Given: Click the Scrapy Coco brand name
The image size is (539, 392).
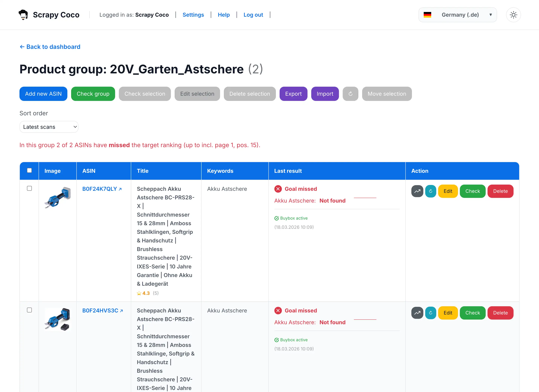Looking at the screenshot, I should [x=56, y=15].
